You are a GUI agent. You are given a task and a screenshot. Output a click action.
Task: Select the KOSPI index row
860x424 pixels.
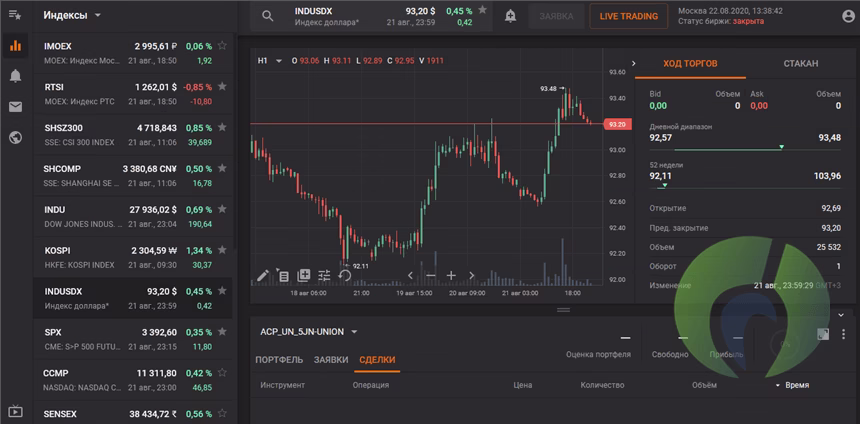coord(133,257)
